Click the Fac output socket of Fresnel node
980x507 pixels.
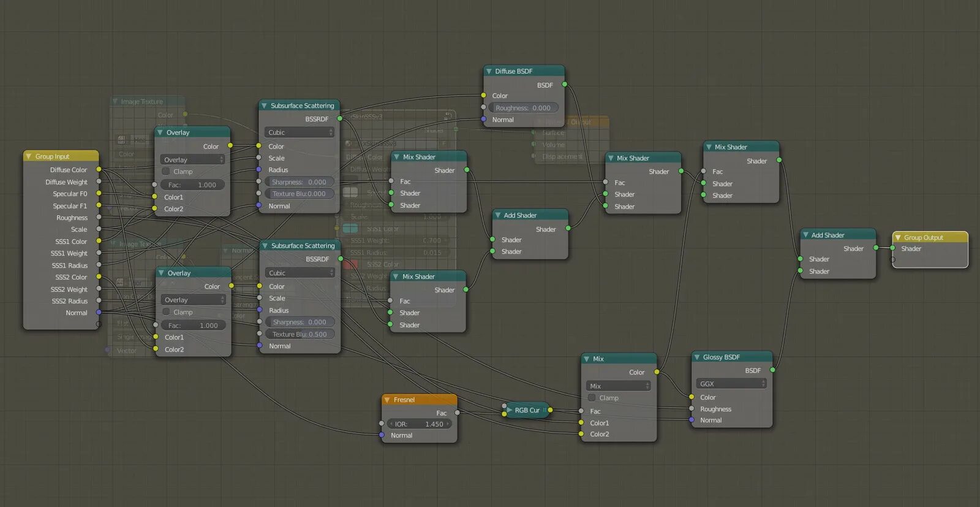[x=458, y=413]
